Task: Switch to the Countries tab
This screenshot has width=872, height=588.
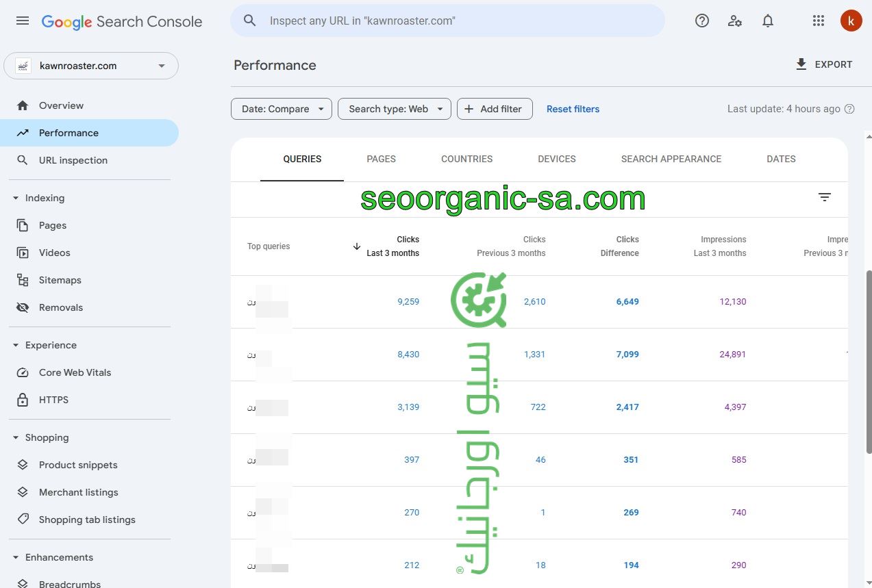Action: (x=466, y=159)
